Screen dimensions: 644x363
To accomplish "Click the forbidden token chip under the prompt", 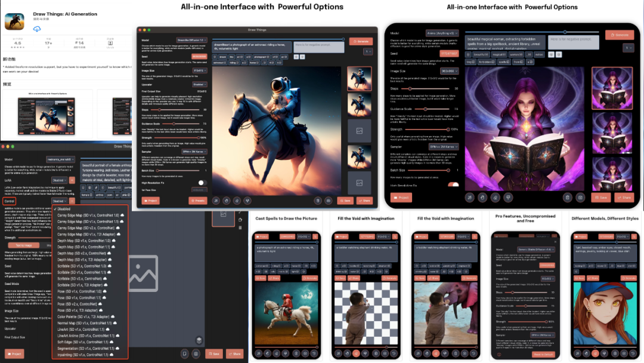I will pos(487,62).
